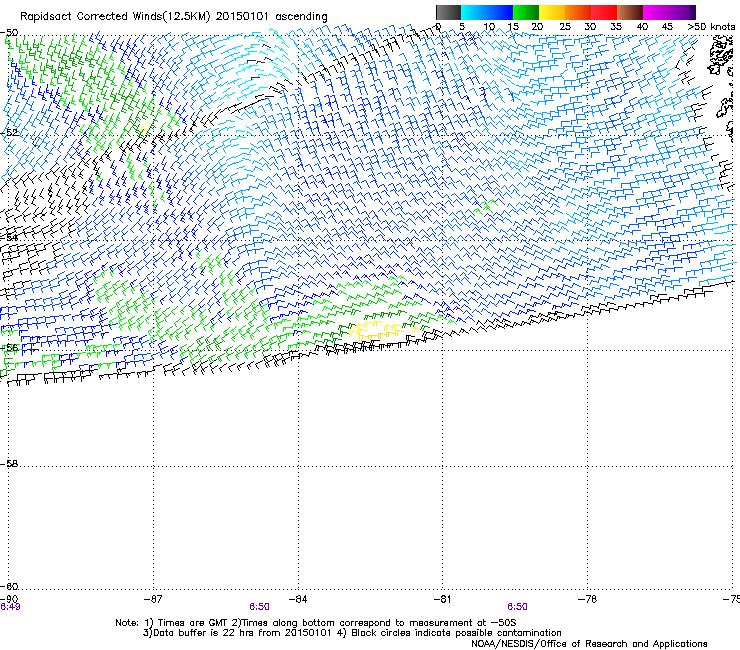Click the yellow 20-25 knots legend segment
The image size is (740, 650).
click(552, 12)
